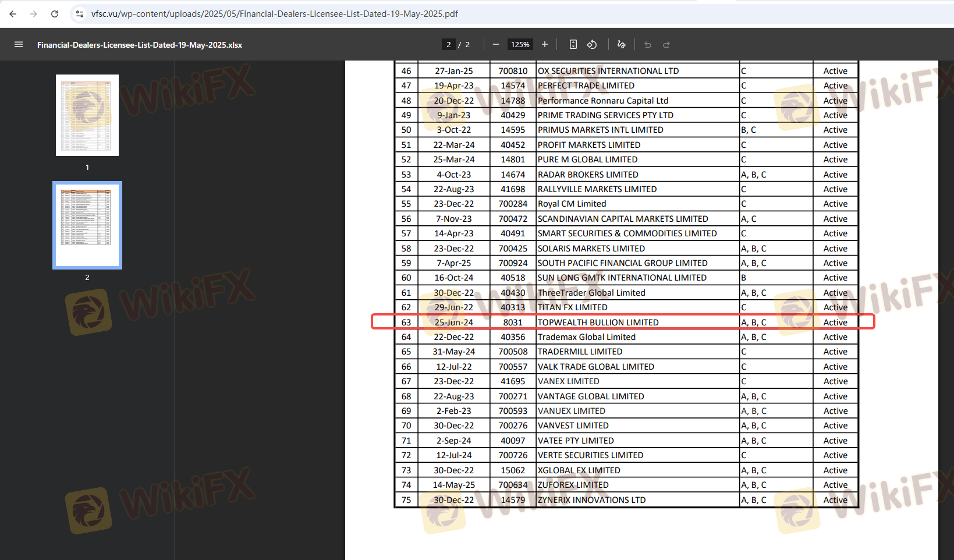Click the URL in the address bar

[x=274, y=14]
